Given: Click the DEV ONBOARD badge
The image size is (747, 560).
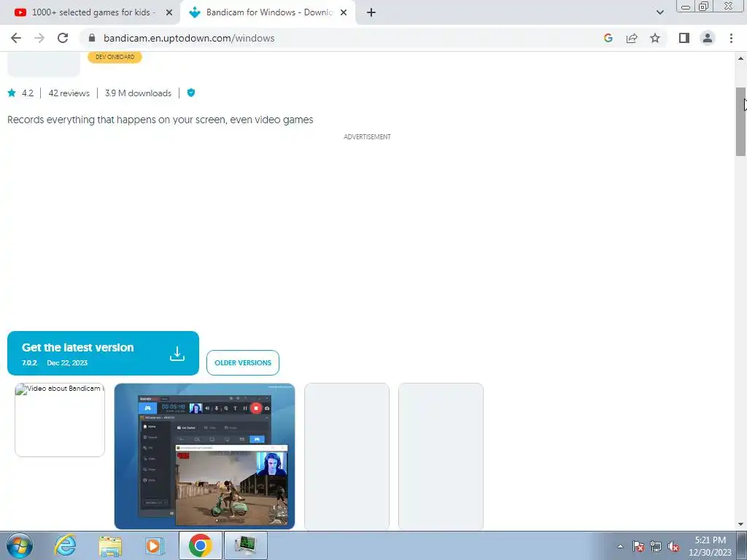Looking at the screenshot, I should pyautogui.click(x=115, y=57).
